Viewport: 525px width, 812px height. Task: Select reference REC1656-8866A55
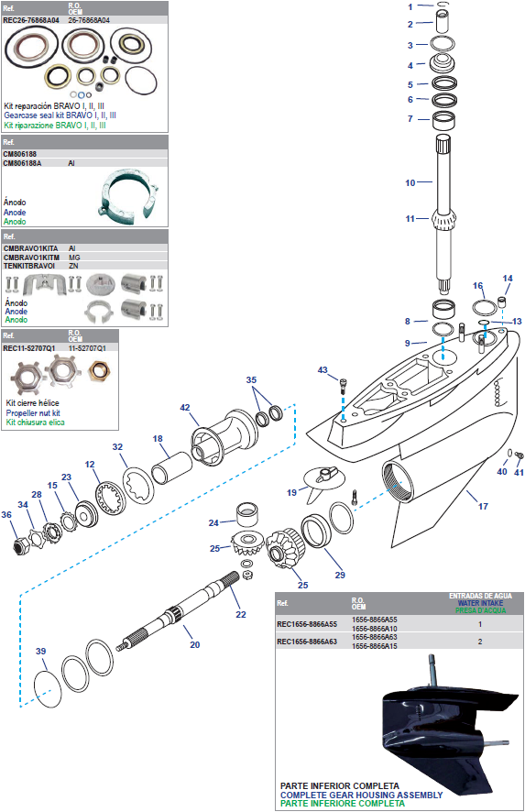point(307,624)
